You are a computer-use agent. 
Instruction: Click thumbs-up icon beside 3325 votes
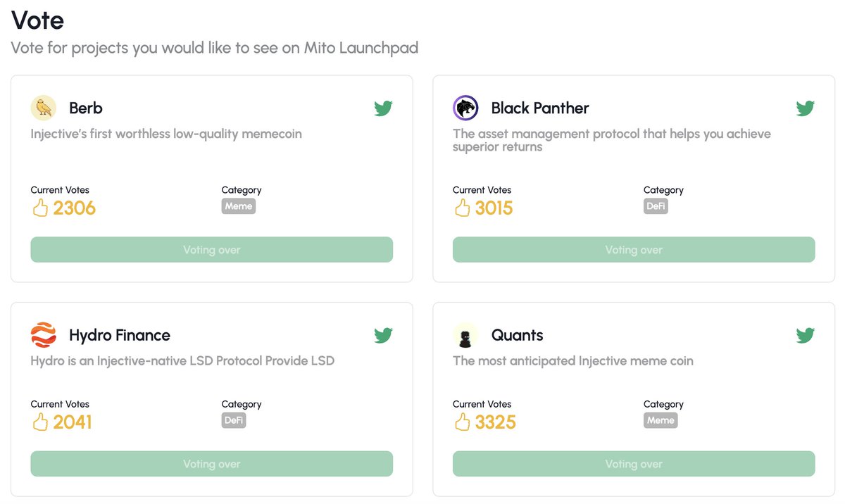pyautogui.click(x=462, y=422)
